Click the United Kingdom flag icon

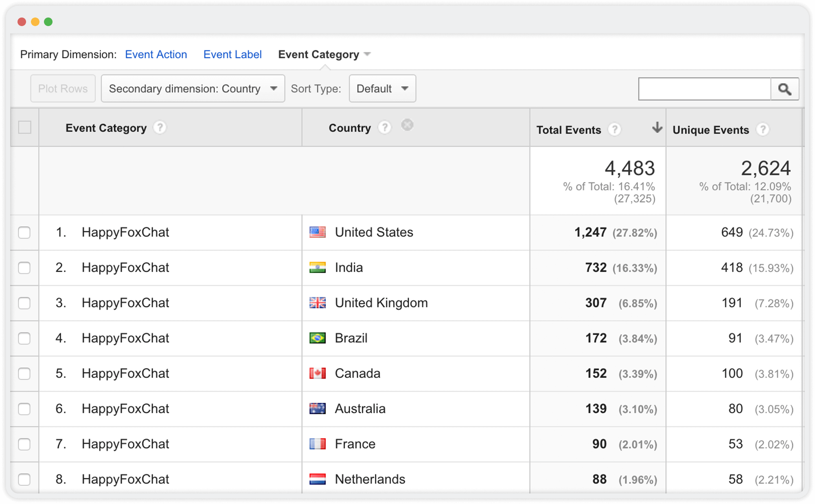[318, 302]
